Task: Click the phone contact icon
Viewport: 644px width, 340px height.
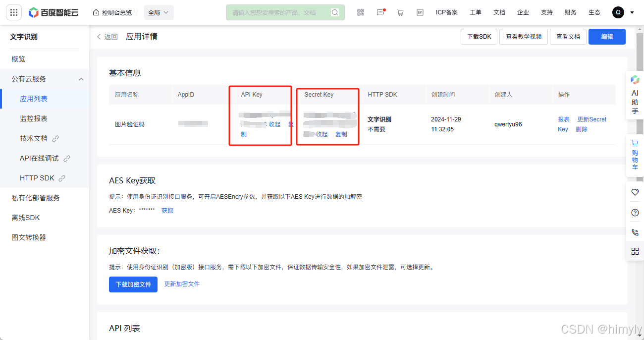Action: coord(635,232)
